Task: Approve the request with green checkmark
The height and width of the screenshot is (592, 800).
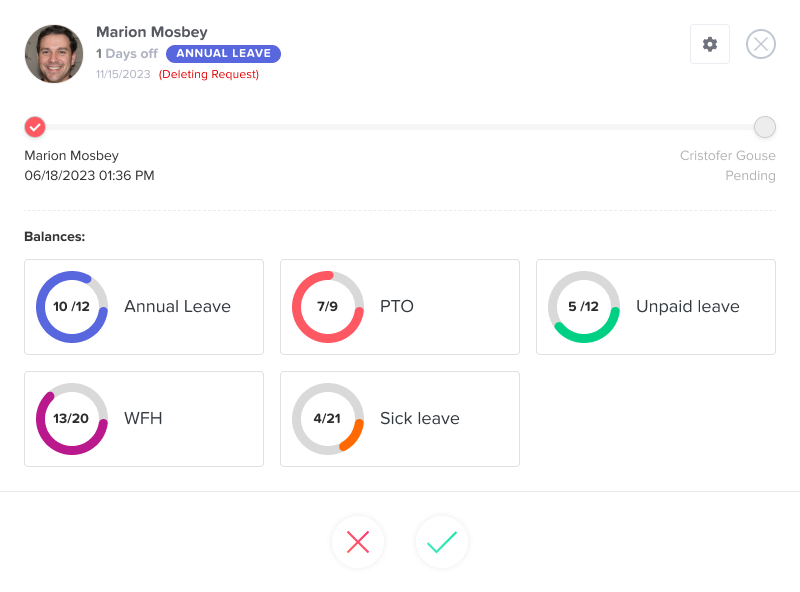Action: [442, 542]
